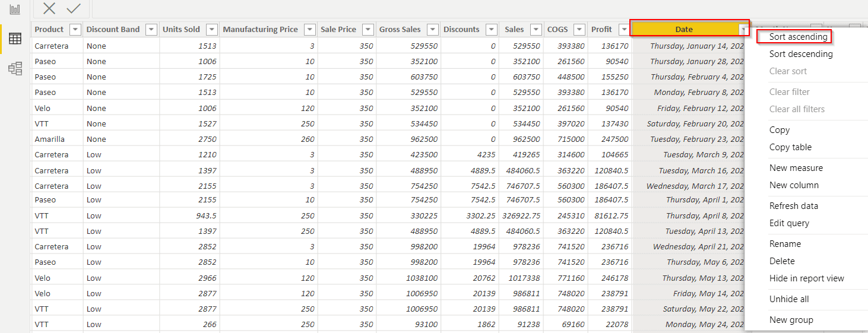Open the Sale Price column filter dropdown
This screenshot has height=333, width=868.
pos(368,30)
